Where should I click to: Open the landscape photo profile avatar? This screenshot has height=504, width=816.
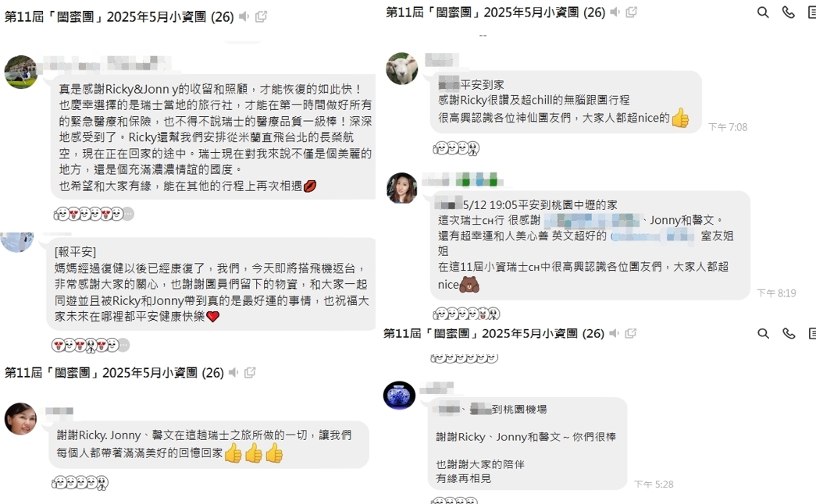tap(21, 72)
